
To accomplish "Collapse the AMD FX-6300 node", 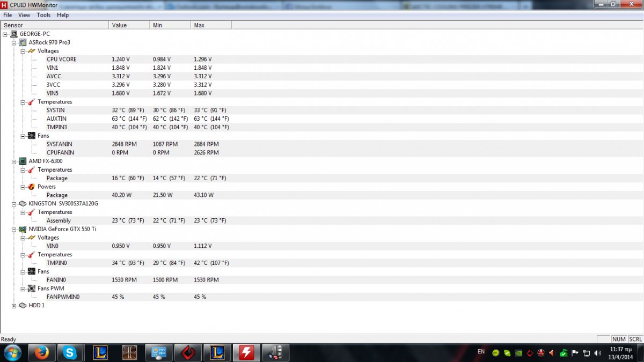I will [x=14, y=161].
